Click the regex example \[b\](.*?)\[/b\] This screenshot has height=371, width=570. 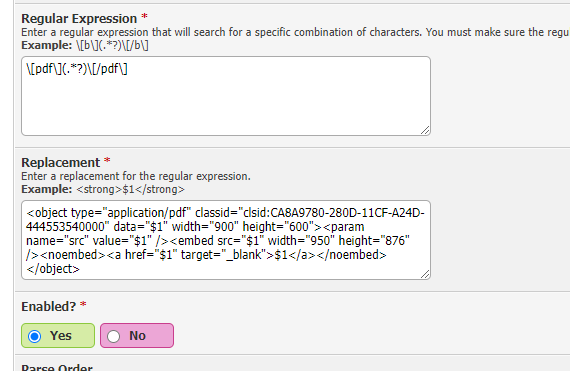112,45
